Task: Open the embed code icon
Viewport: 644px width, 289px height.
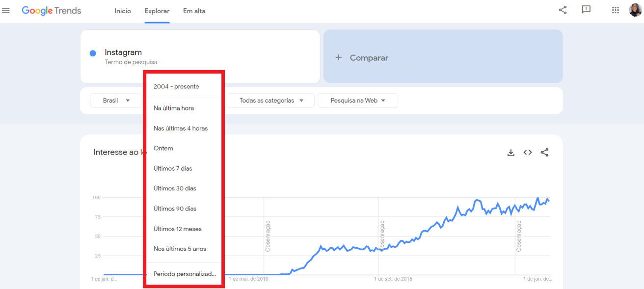Action: tap(528, 153)
